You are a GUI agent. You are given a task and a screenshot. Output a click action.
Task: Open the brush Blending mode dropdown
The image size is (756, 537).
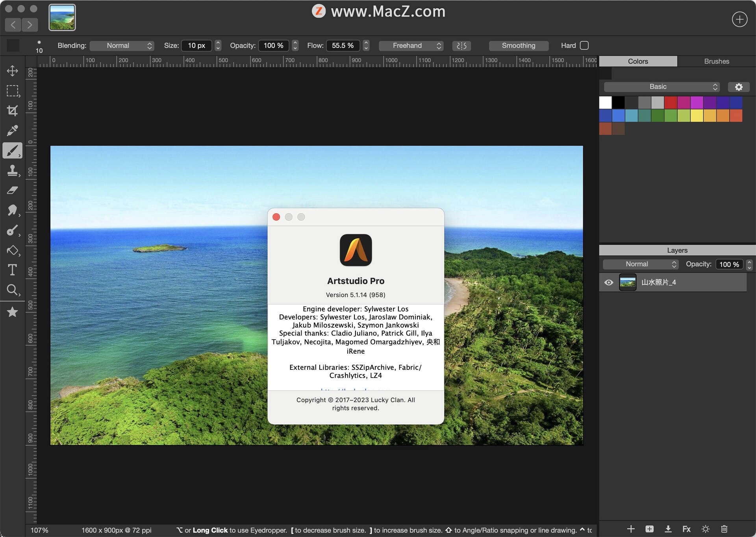point(122,46)
